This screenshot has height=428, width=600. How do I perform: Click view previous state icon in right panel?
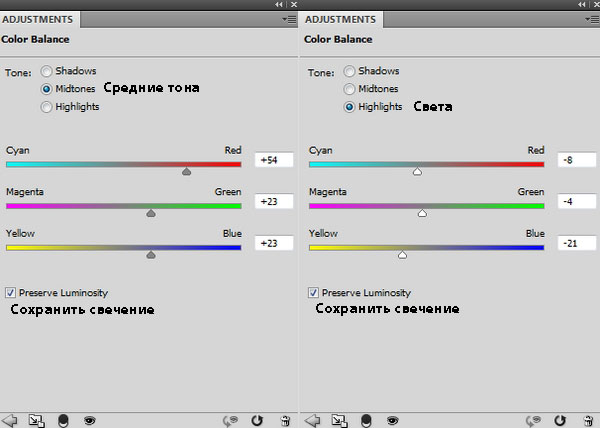(533, 421)
